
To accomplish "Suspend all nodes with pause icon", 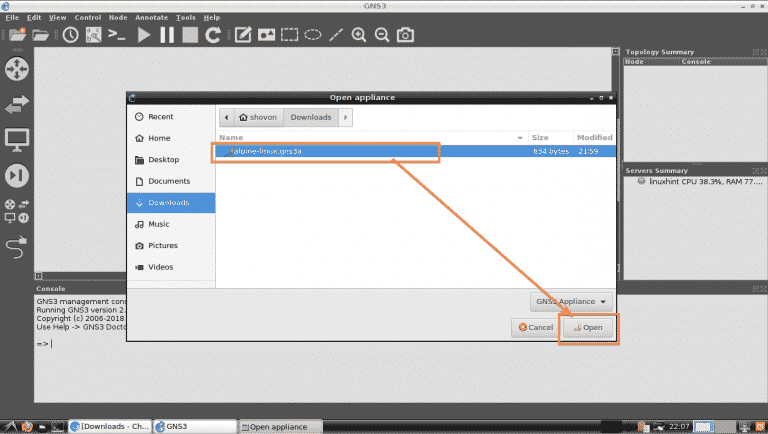I will [167, 35].
